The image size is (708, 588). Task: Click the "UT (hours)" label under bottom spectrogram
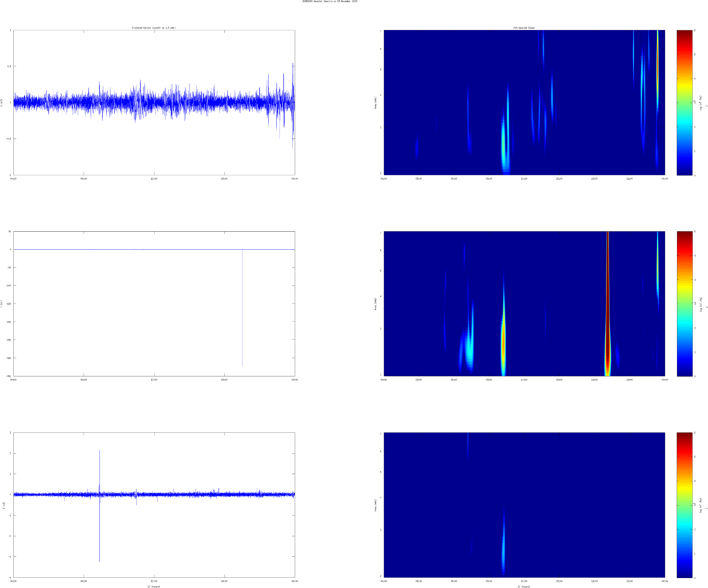(524, 587)
